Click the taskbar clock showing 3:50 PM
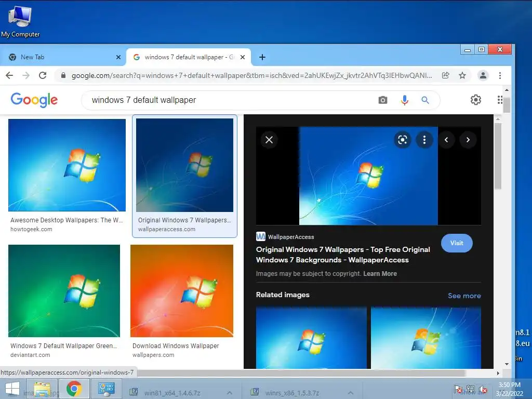Viewport: 532px width, 399px height. coord(509,389)
